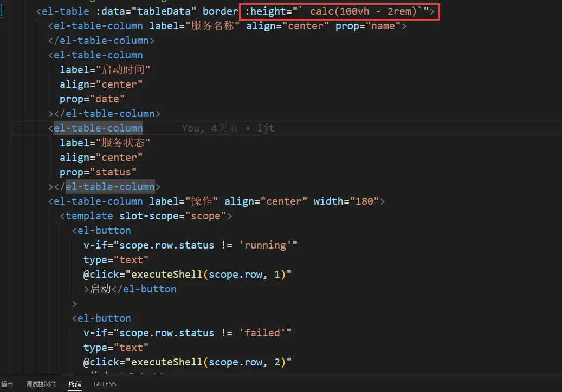Screen dimensions: 562x392
Task: Click the prop="status" attribute
Action: pos(98,172)
